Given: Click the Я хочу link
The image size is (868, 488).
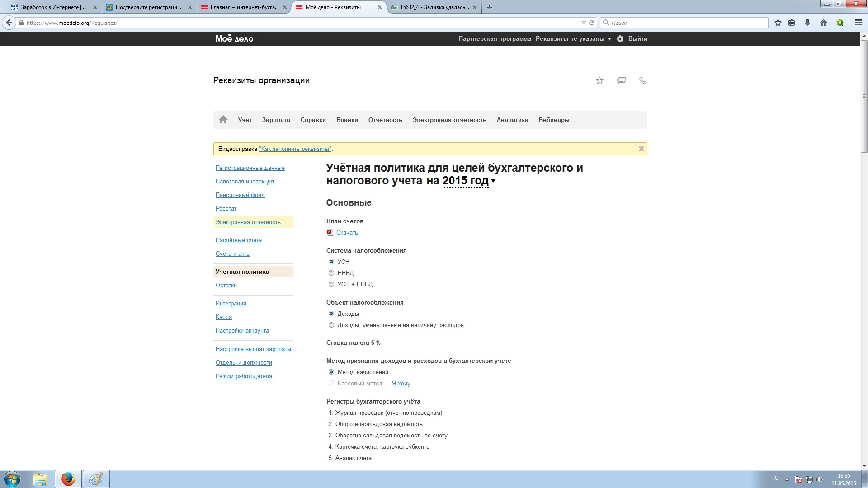Looking at the screenshot, I should [x=401, y=384].
